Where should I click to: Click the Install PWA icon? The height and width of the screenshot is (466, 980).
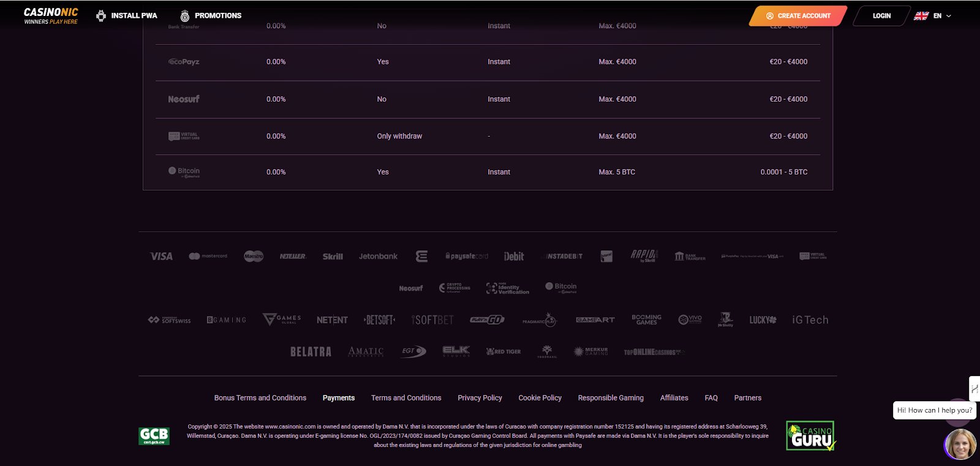(101, 16)
